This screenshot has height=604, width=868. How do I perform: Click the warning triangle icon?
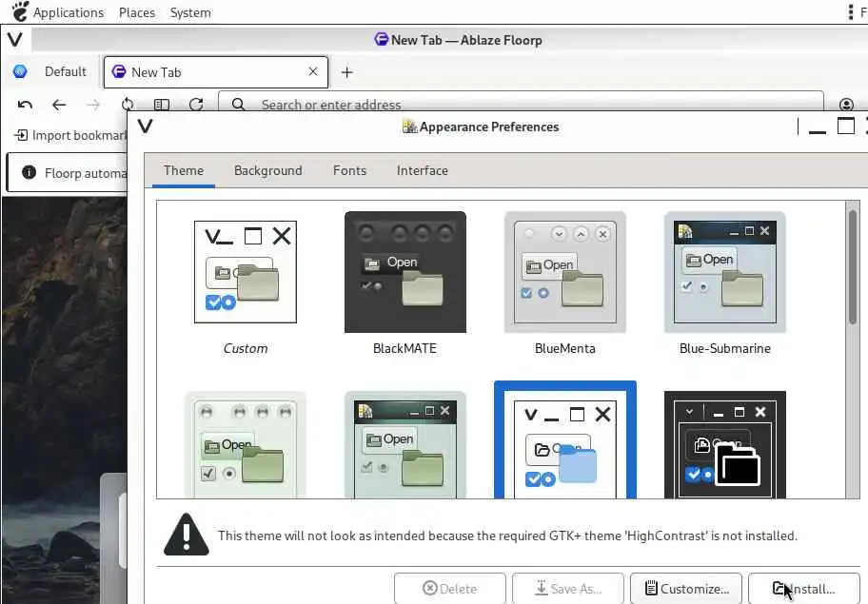(186, 535)
